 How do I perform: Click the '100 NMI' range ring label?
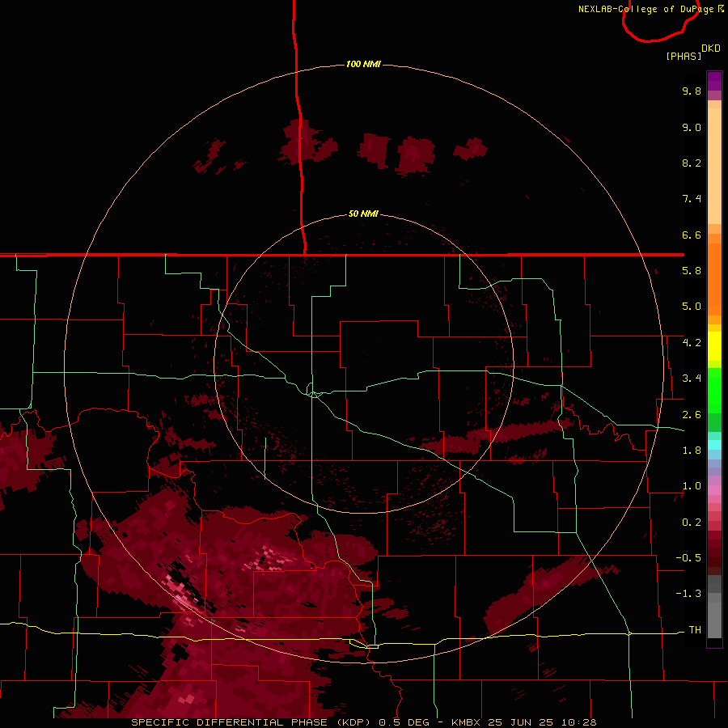(363, 64)
